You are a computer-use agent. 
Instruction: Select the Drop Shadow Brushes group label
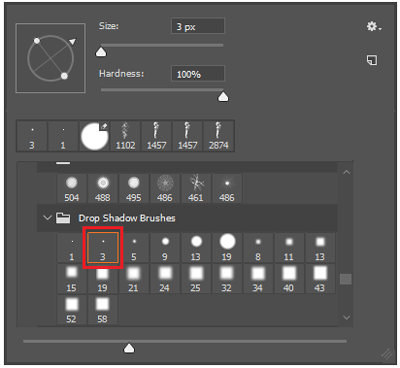point(127,218)
